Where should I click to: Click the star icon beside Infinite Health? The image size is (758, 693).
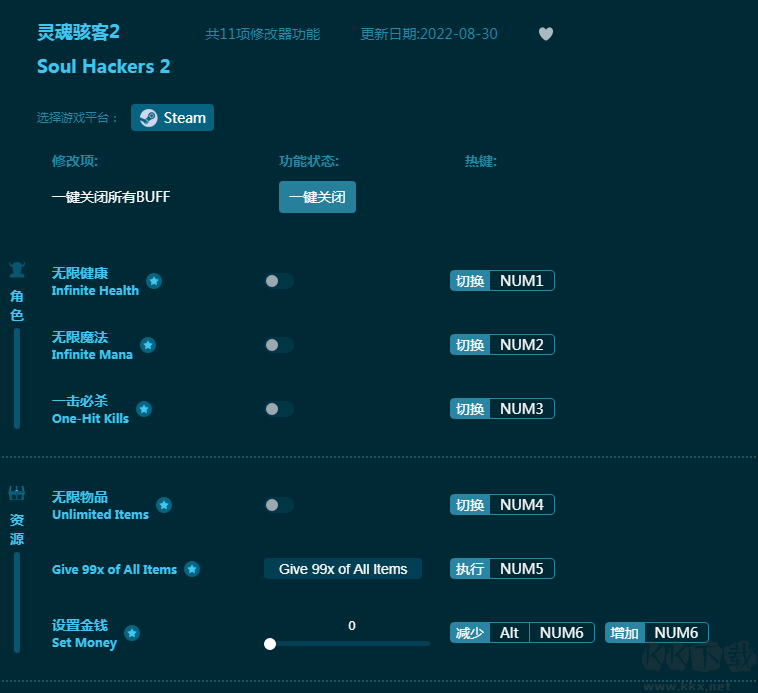(x=154, y=281)
